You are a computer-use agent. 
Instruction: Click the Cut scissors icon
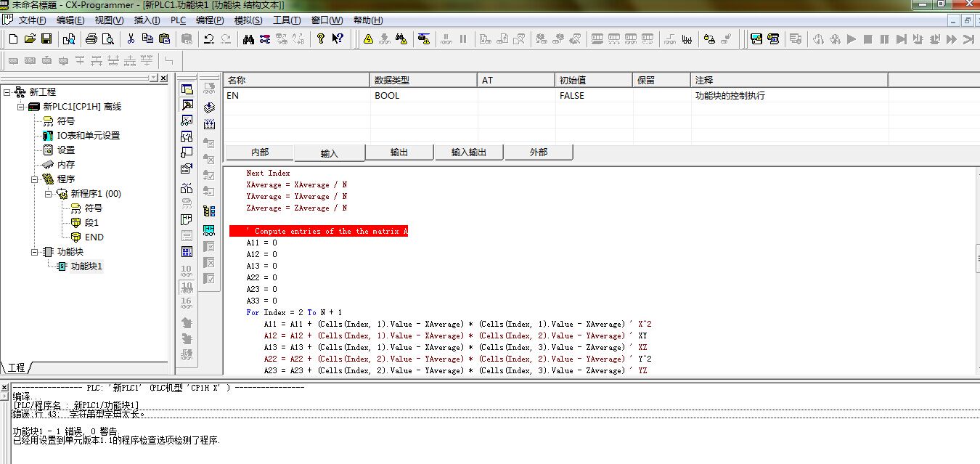[131, 39]
